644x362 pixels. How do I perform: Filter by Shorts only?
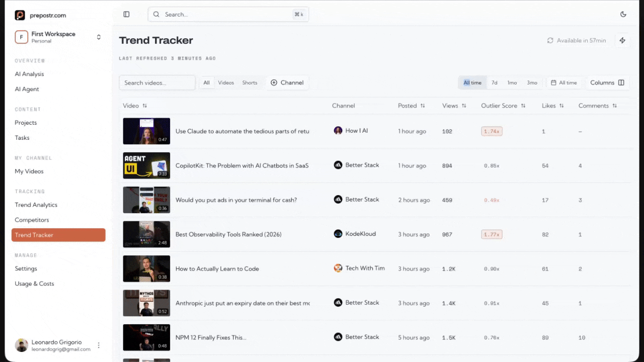pos(250,82)
